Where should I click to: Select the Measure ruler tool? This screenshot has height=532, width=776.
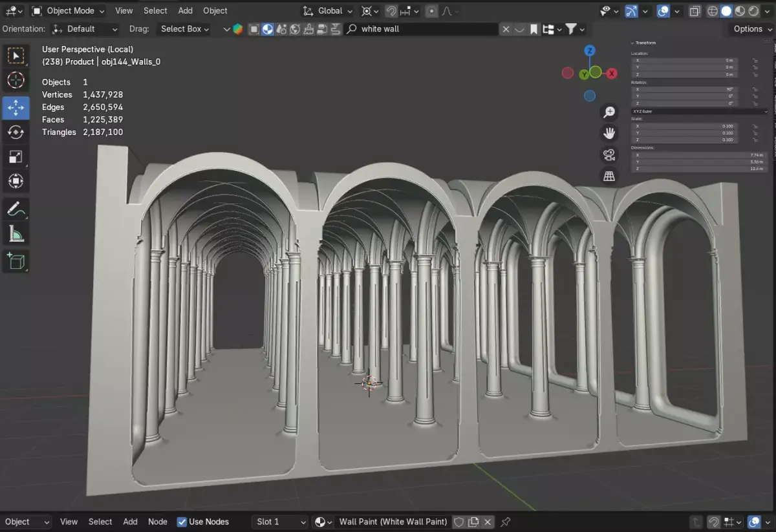point(16,235)
